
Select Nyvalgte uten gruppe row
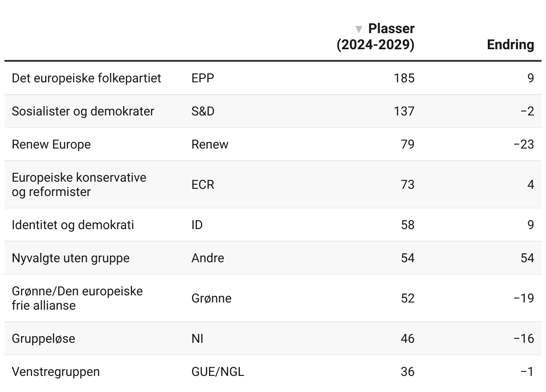click(x=273, y=258)
